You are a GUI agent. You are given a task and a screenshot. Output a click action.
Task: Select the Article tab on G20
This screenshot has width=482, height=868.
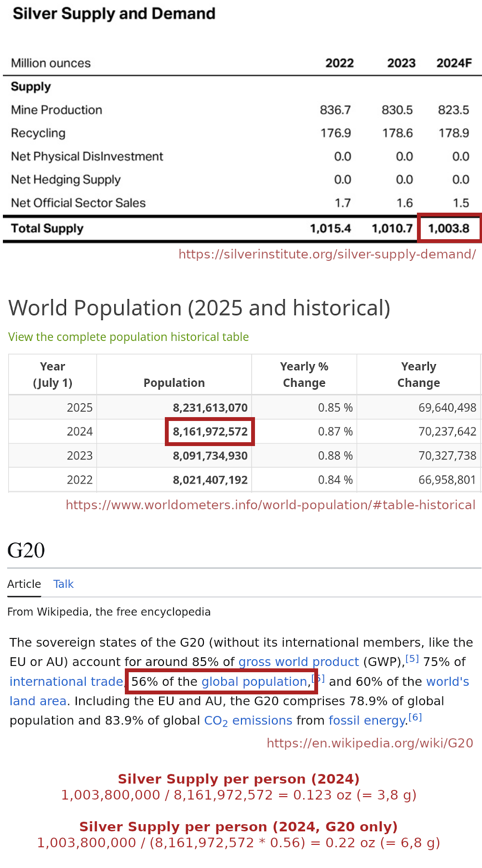24,584
